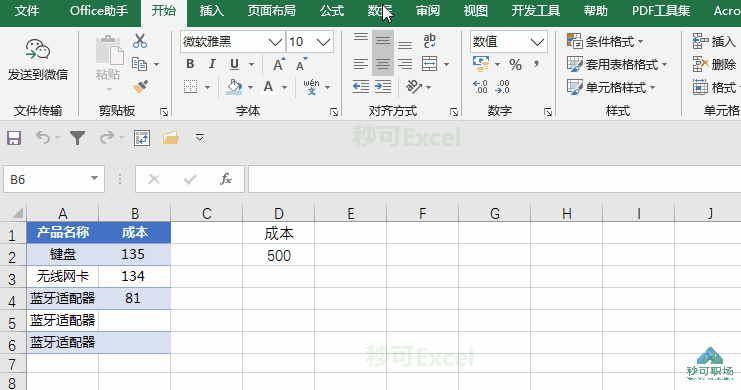Image resolution: width=741 pixels, height=390 pixels.
Task: Click the Insert (插入) cells button
Action: pos(714,42)
